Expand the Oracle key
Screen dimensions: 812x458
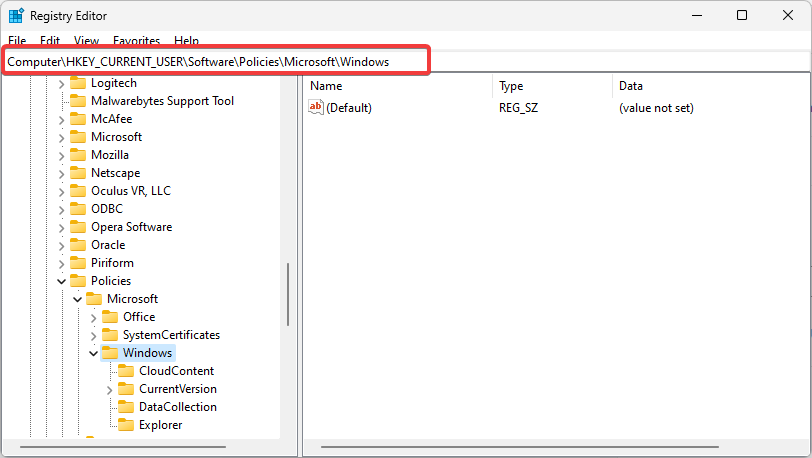[61, 246]
